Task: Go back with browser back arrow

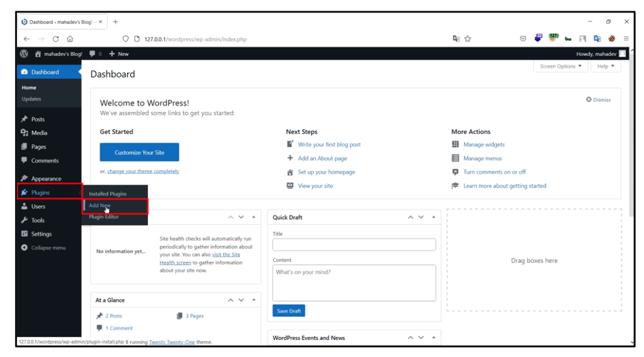Action: click(26, 39)
